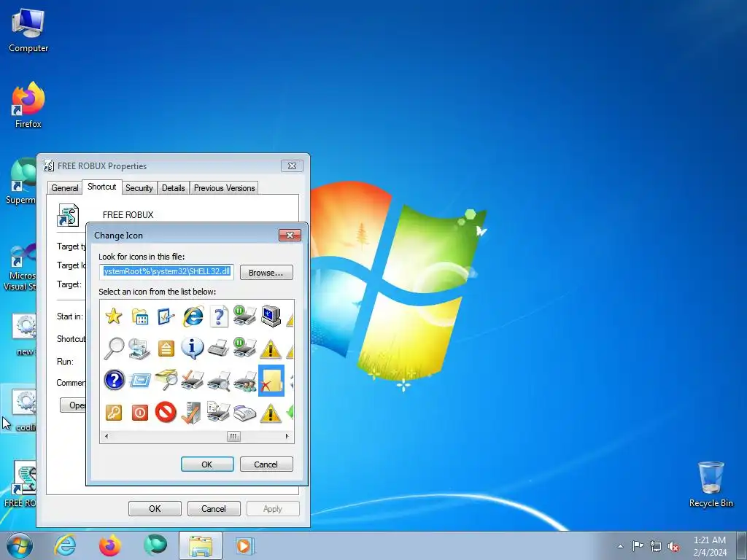Select the red power button icon

139,413
